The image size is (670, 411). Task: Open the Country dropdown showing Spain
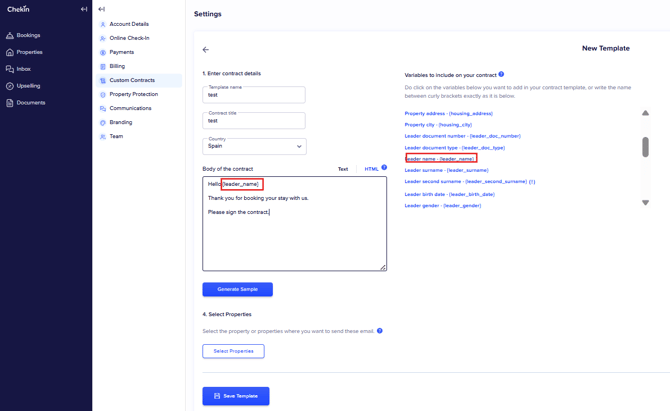pyautogui.click(x=254, y=146)
